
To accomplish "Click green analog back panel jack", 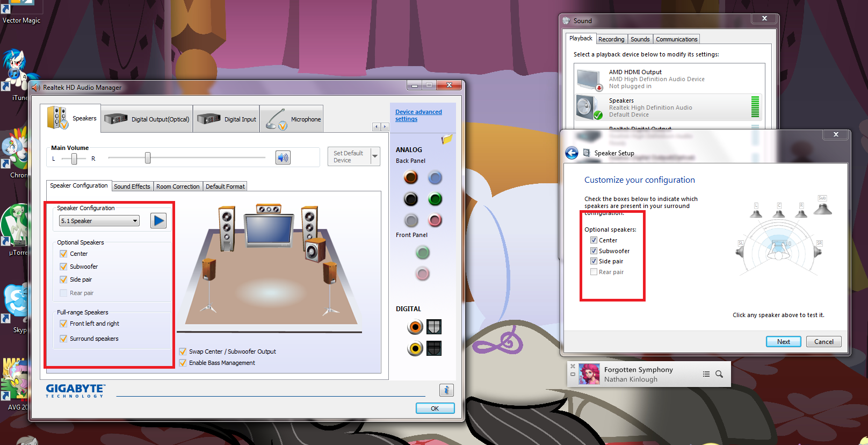I will click(435, 199).
